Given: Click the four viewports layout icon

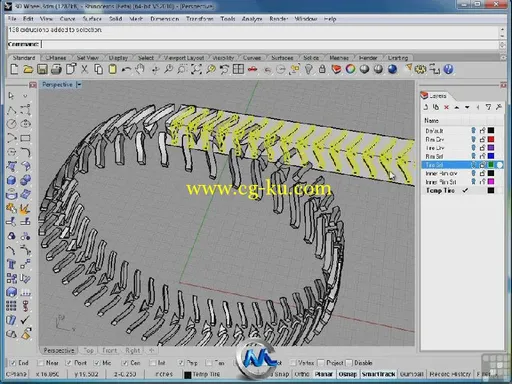Looking at the screenshot, I should click(x=238, y=69).
